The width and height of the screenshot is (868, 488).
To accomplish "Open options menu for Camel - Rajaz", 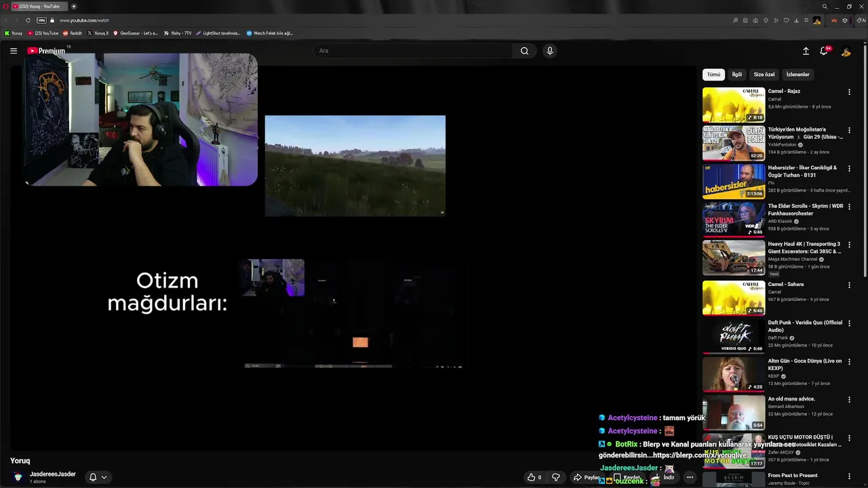I will [x=849, y=92].
